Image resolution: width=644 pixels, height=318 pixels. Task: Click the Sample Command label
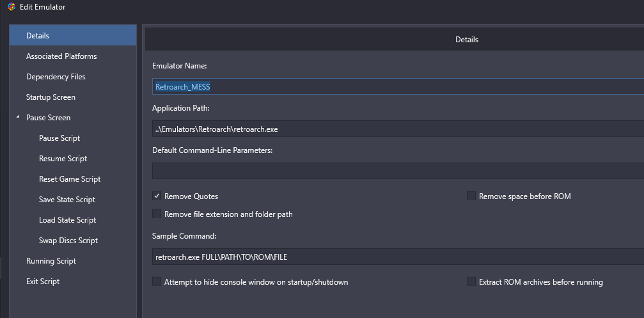pyautogui.click(x=184, y=236)
